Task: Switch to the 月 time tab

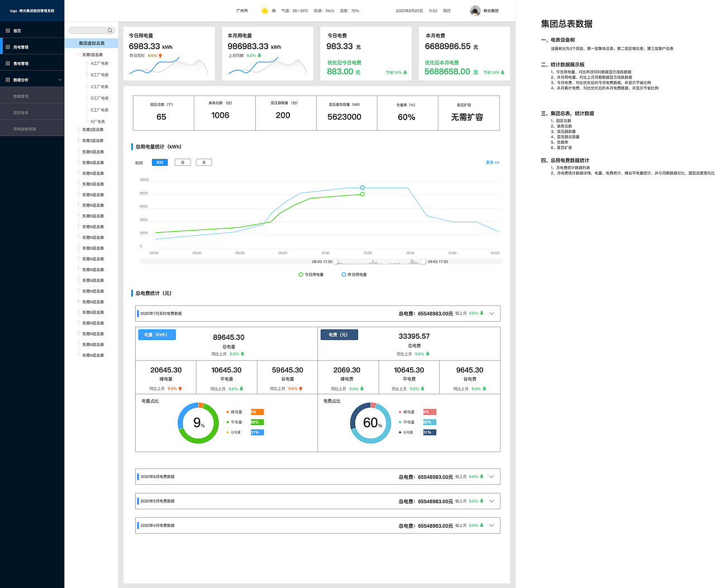Action: (x=204, y=162)
